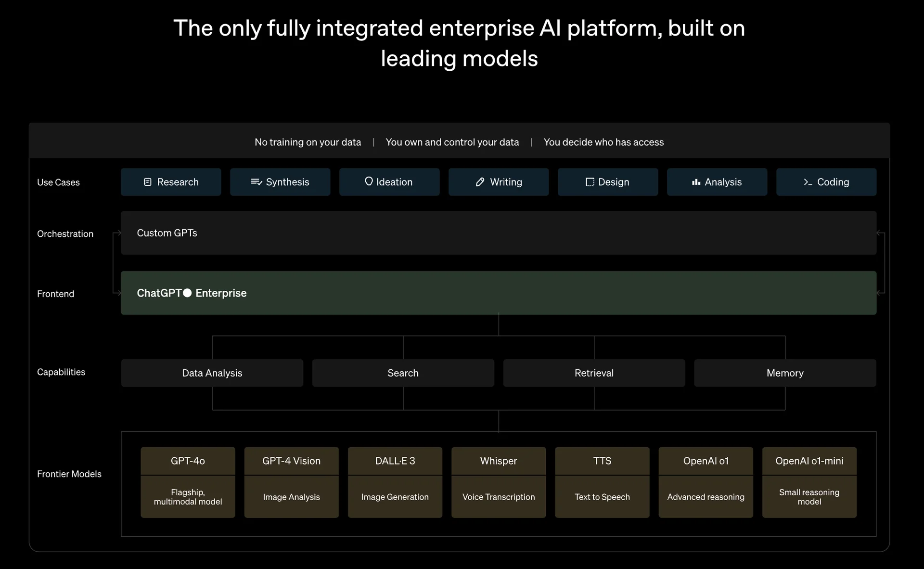Image resolution: width=924 pixels, height=569 pixels.
Task: Open the Retrieval capability
Action: click(594, 373)
